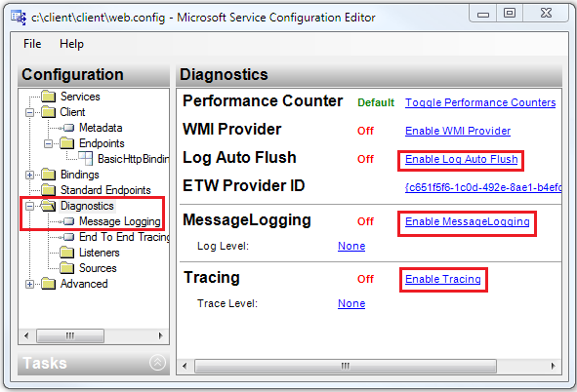The height and width of the screenshot is (392, 577).
Task: Collapse the Tasks panel chevron
Action: point(157,363)
